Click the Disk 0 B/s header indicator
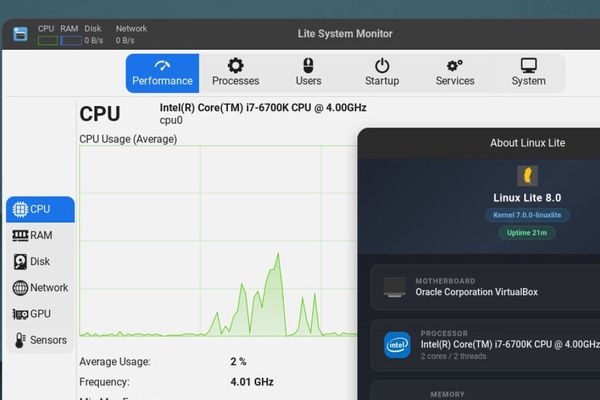The width and height of the screenshot is (600, 400). [x=93, y=40]
